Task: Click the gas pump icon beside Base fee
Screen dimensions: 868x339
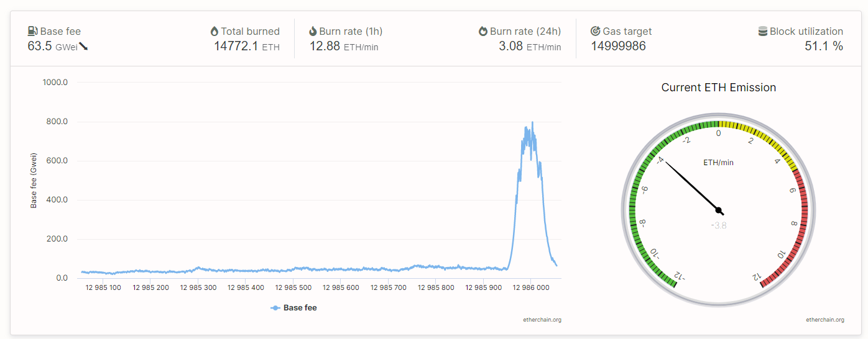Action: 33,31
